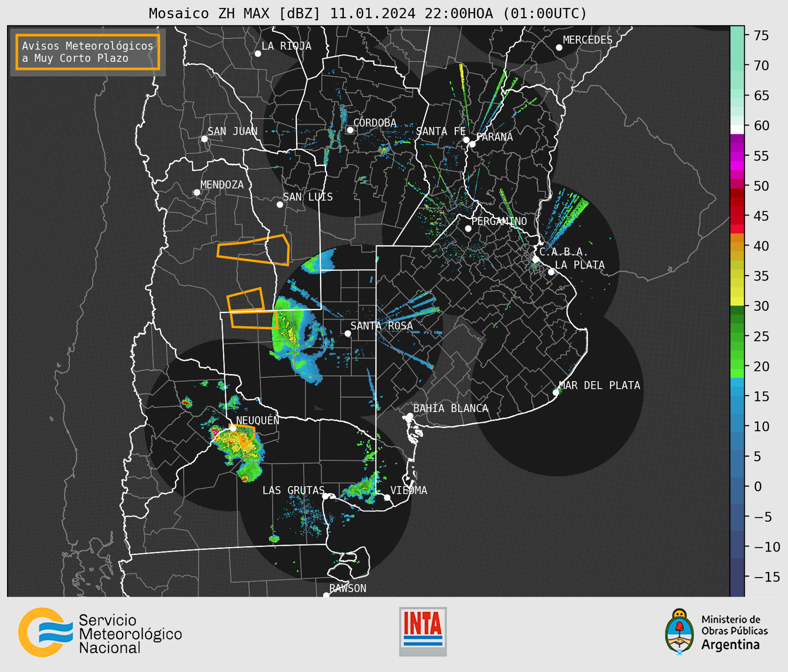Click the storm echo cluster northwest of Viedma
The image size is (788, 672).
pyautogui.click(x=362, y=487)
